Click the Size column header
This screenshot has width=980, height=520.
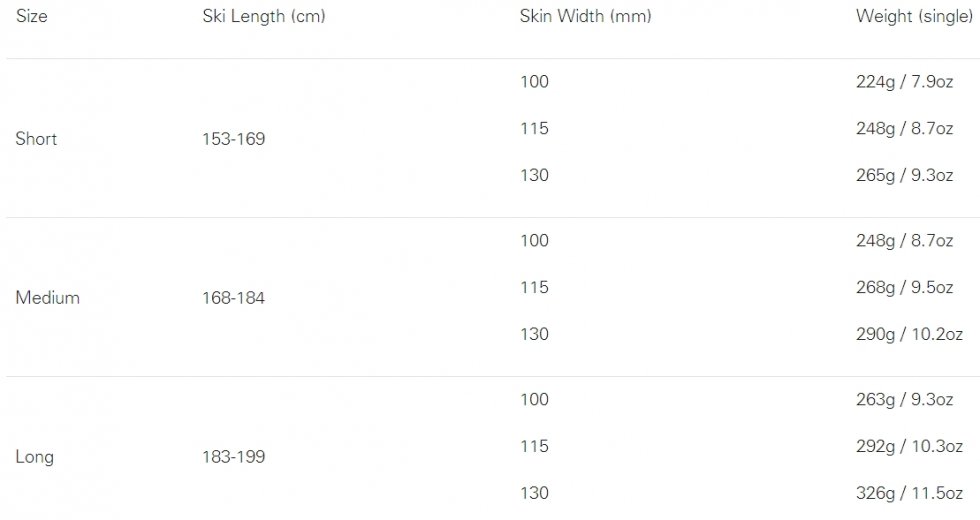(31, 16)
